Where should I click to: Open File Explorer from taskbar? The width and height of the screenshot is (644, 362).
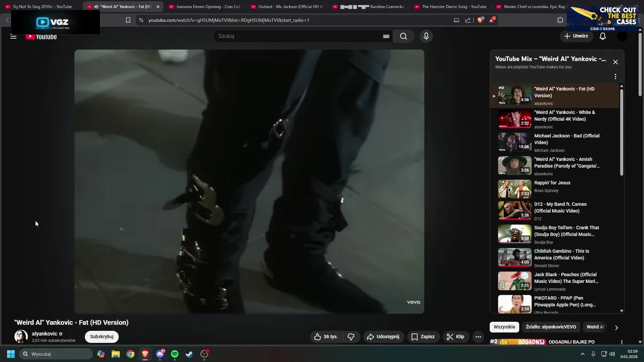[116, 354]
